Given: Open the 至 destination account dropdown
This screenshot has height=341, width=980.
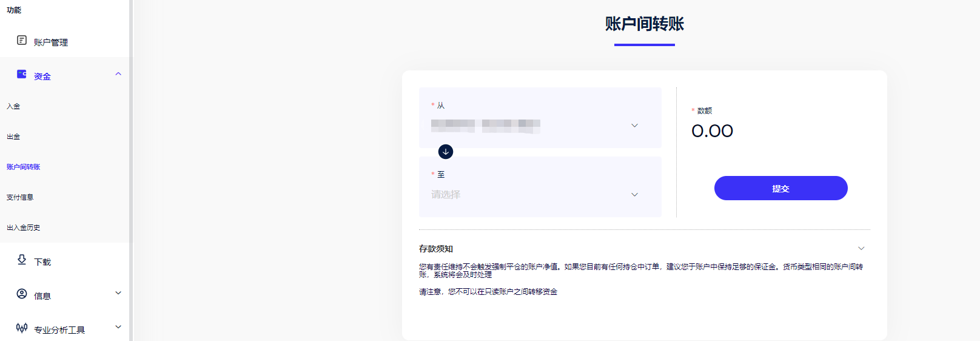Looking at the screenshot, I should (x=540, y=195).
